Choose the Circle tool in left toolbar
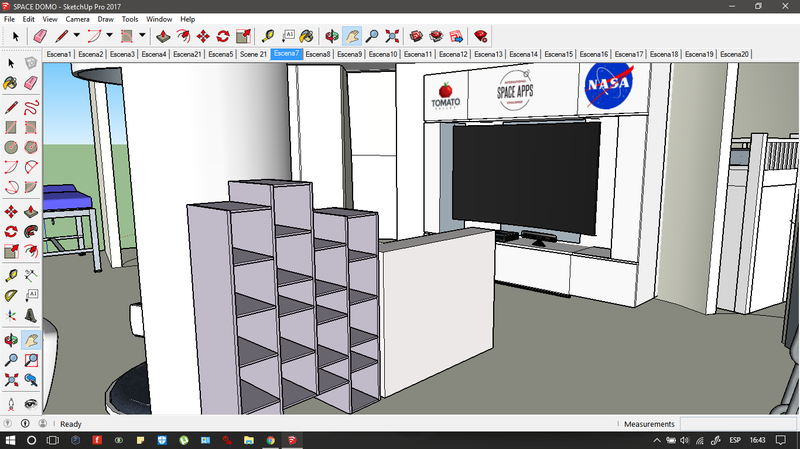Image resolution: width=800 pixels, height=449 pixels. click(10, 147)
